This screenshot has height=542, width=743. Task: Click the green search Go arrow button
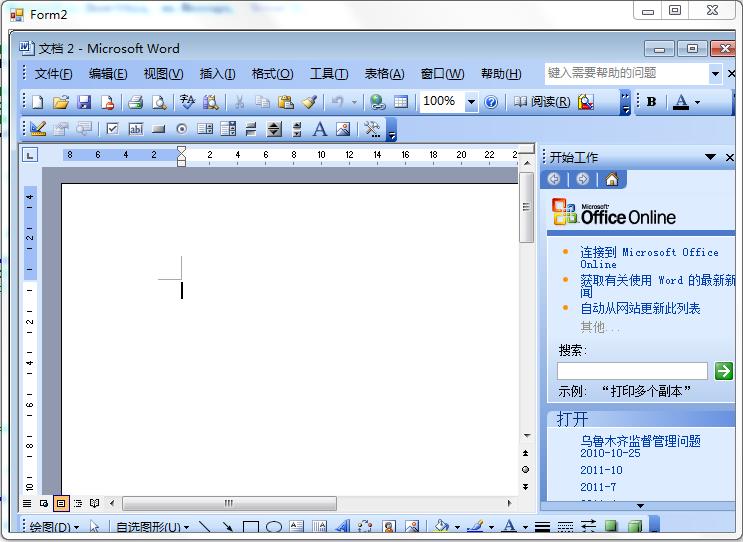(724, 370)
